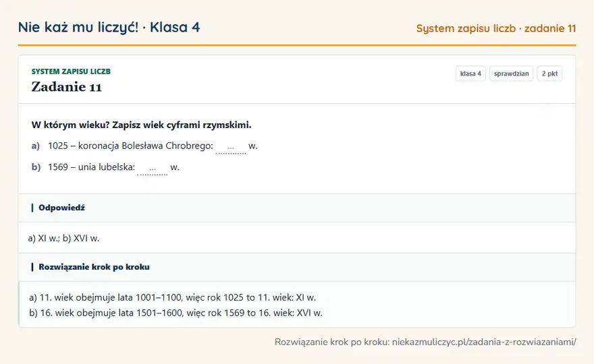Click item b) '1569 – unia lubelska'
The width and height of the screenshot is (594, 364).
(91, 167)
